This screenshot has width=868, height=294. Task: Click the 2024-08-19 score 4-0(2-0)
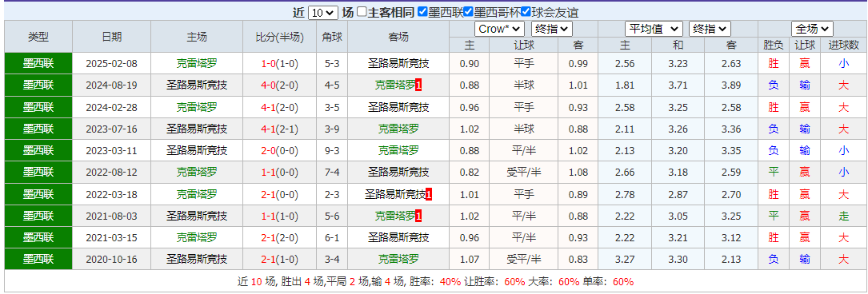tap(279, 85)
